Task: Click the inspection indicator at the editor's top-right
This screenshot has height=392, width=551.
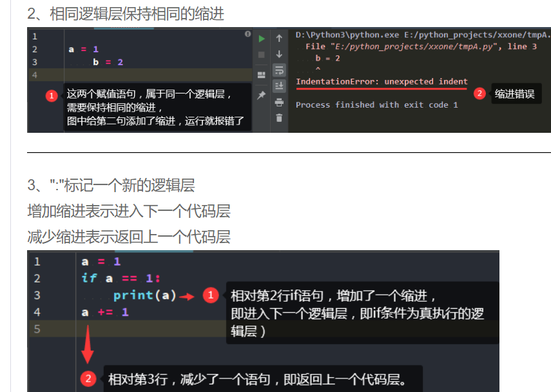Action: click(247, 34)
